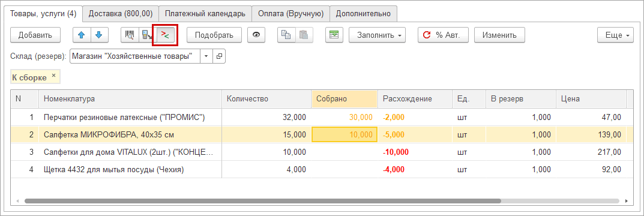Image resolution: width=644 pixels, height=216 pixels.
Task: Click the Расхождение column header
Action: pyautogui.click(x=415, y=99)
